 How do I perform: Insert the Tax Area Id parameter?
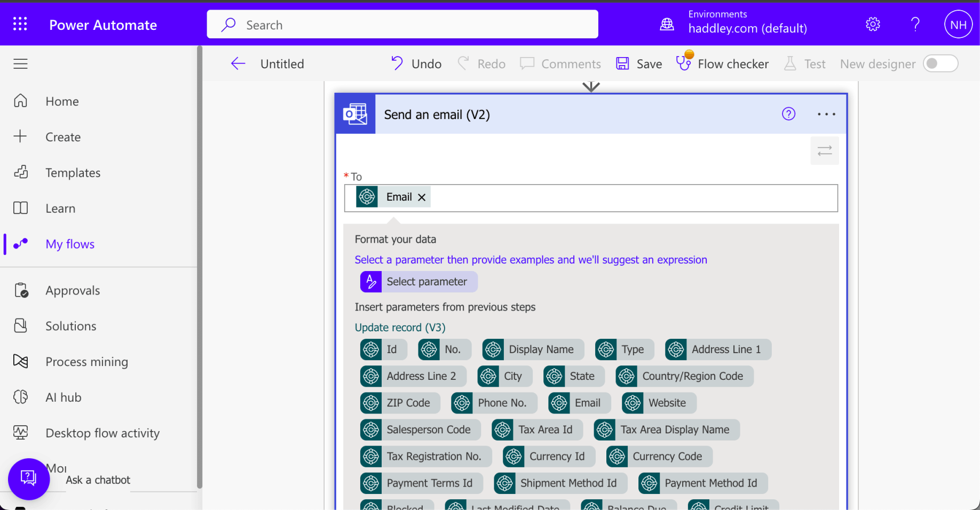[x=538, y=429]
